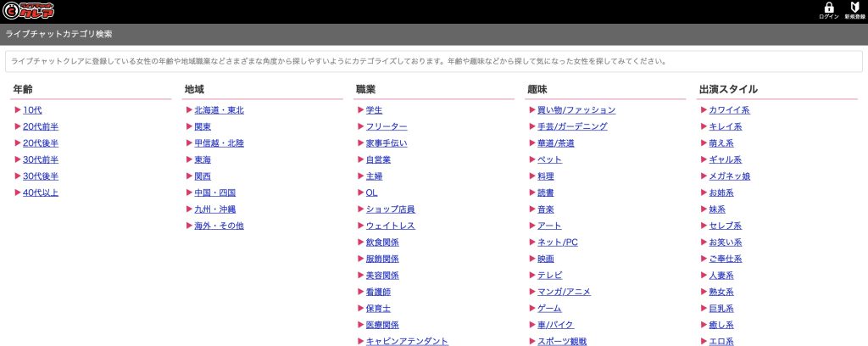Open the 中国・四国 region link

pos(214,193)
